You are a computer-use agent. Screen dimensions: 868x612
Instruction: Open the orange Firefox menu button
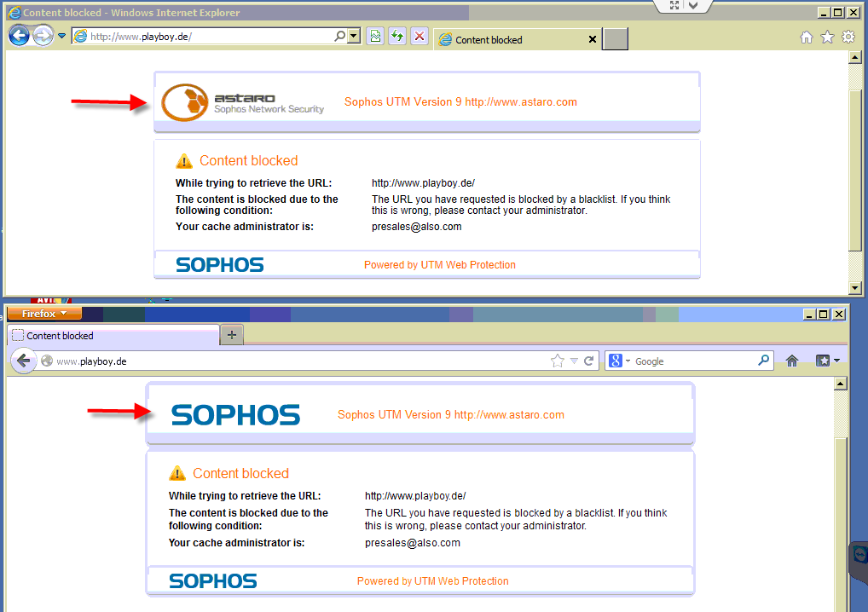pos(44,313)
